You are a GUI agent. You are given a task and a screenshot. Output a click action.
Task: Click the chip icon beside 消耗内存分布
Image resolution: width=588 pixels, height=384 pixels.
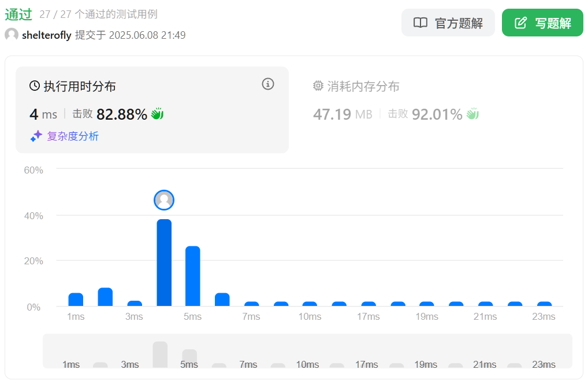click(318, 86)
